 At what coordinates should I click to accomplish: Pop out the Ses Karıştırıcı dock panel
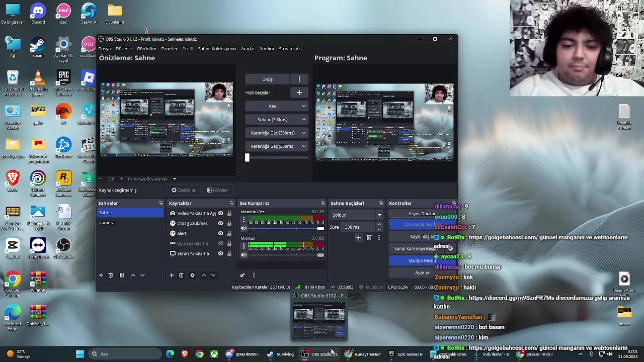[x=323, y=203]
